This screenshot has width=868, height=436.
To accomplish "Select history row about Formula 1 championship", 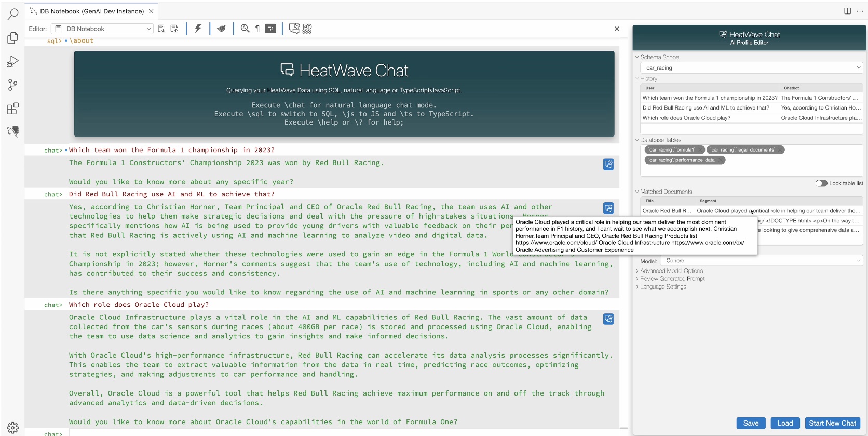I will 752,98.
